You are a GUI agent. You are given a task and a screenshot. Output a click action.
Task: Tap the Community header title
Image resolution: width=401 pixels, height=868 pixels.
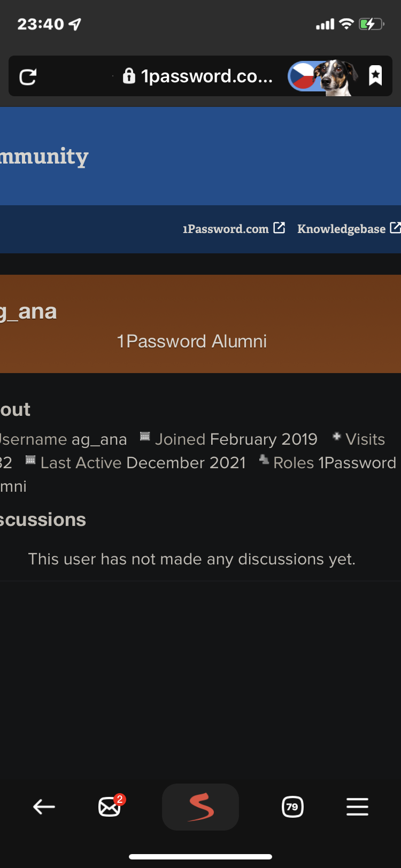coord(44,157)
